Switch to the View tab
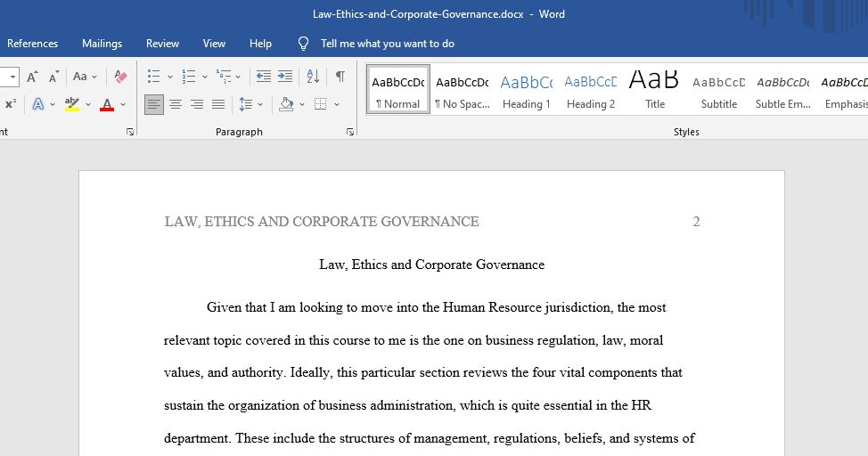868x456 pixels. point(214,44)
